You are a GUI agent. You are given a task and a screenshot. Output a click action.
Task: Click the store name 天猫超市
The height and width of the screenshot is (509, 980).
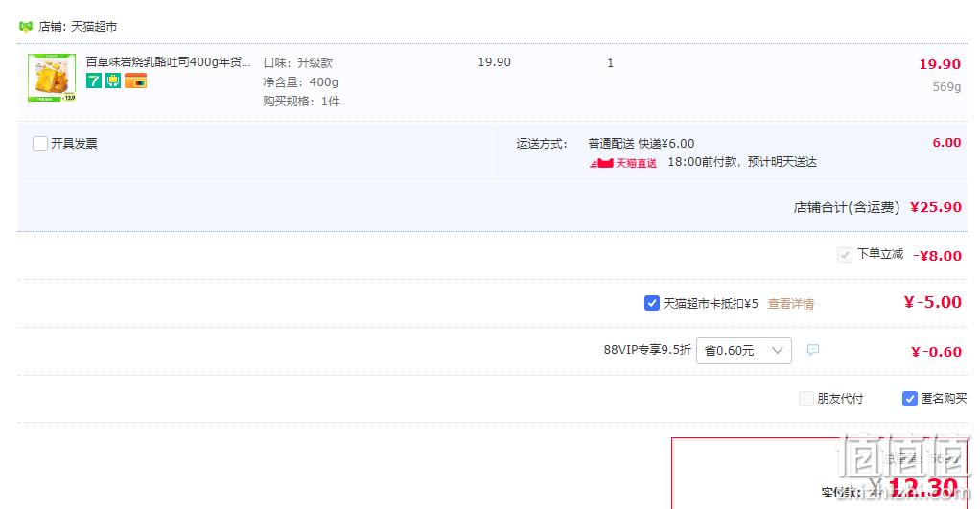point(94,26)
